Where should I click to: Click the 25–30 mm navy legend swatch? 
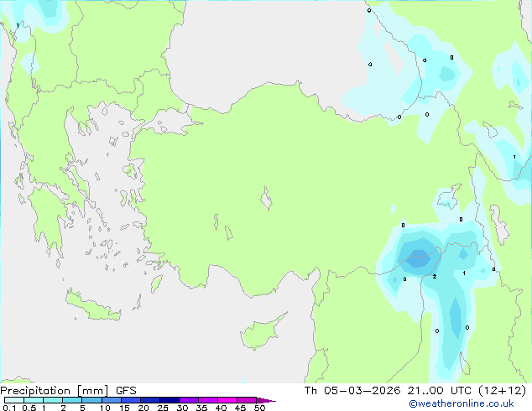(169, 400)
